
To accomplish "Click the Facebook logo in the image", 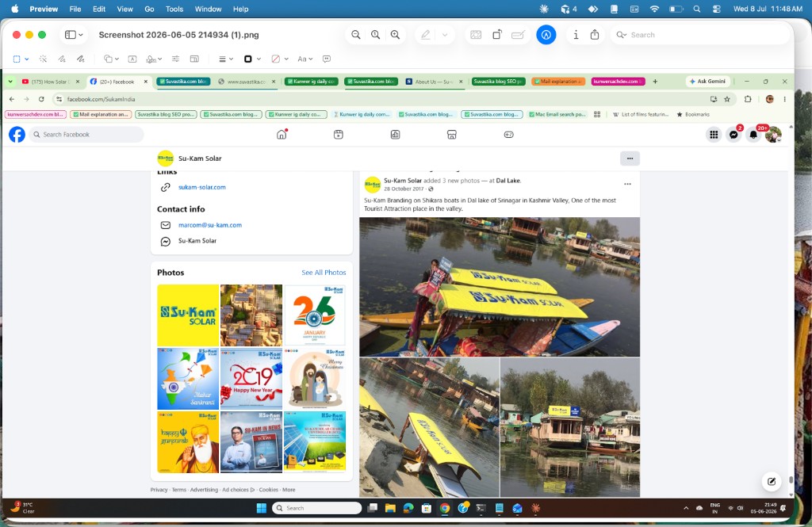I will [17, 135].
